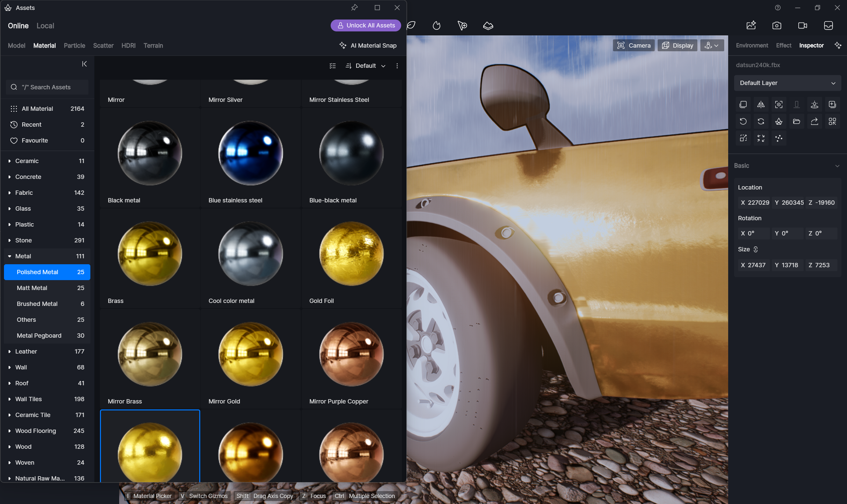Toggle the list view selection icon
847x504 pixels.
coord(332,66)
